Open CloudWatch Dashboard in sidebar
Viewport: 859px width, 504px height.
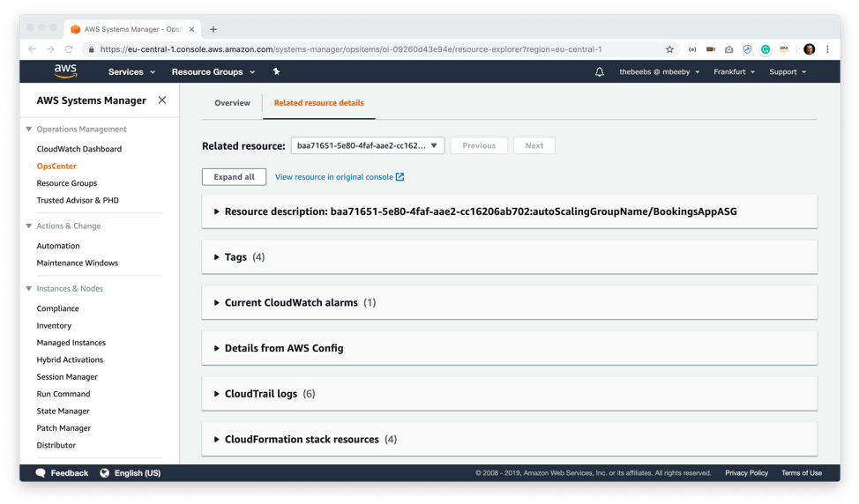(78, 149)
